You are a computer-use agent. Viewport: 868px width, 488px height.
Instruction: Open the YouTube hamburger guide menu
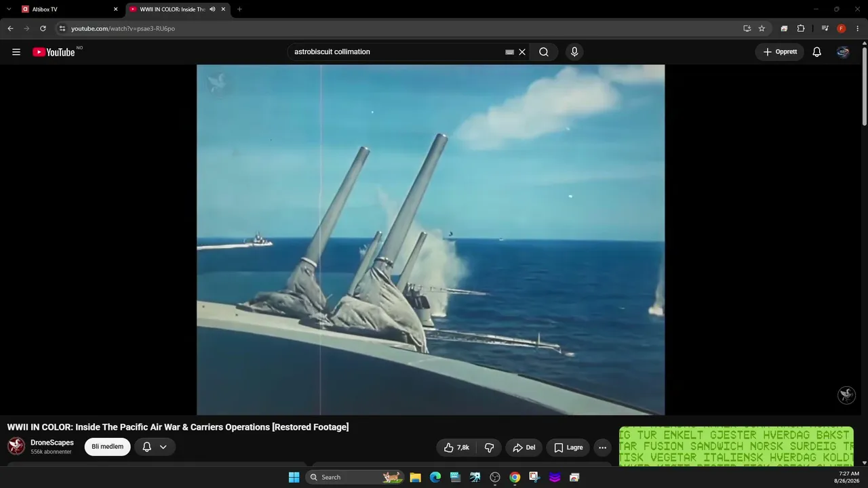tap(16, 52)
